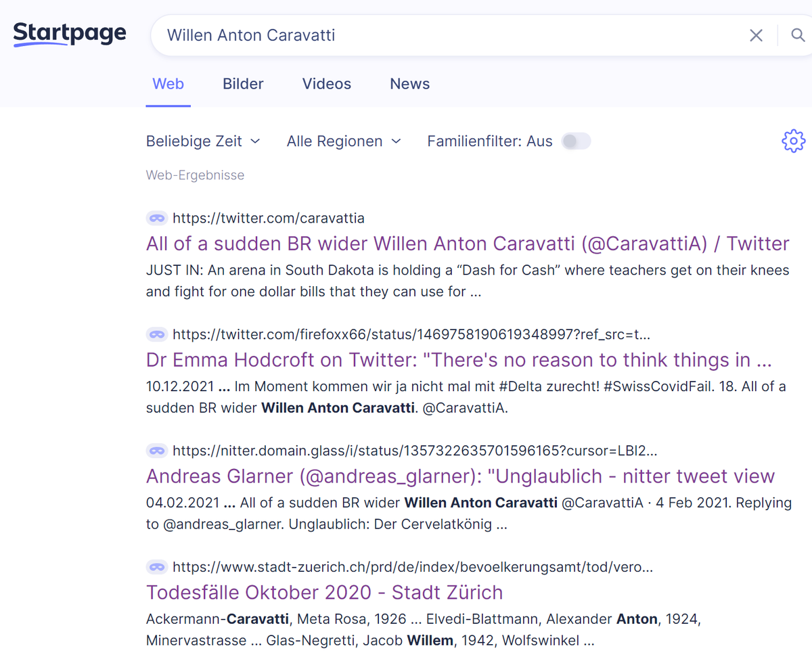
Task: Click the 10.12.2021 snippet about #Delta
Action: [466, 398]
